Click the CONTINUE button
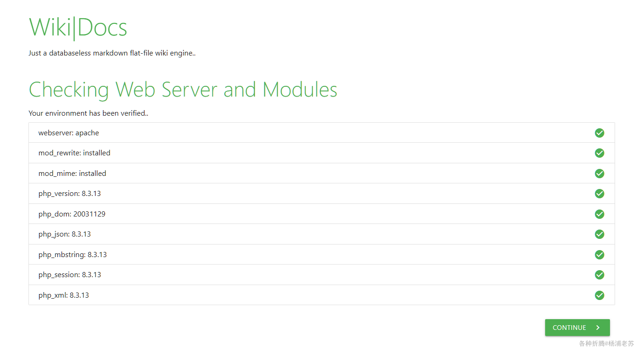644x356 pixels. (577, 328)
